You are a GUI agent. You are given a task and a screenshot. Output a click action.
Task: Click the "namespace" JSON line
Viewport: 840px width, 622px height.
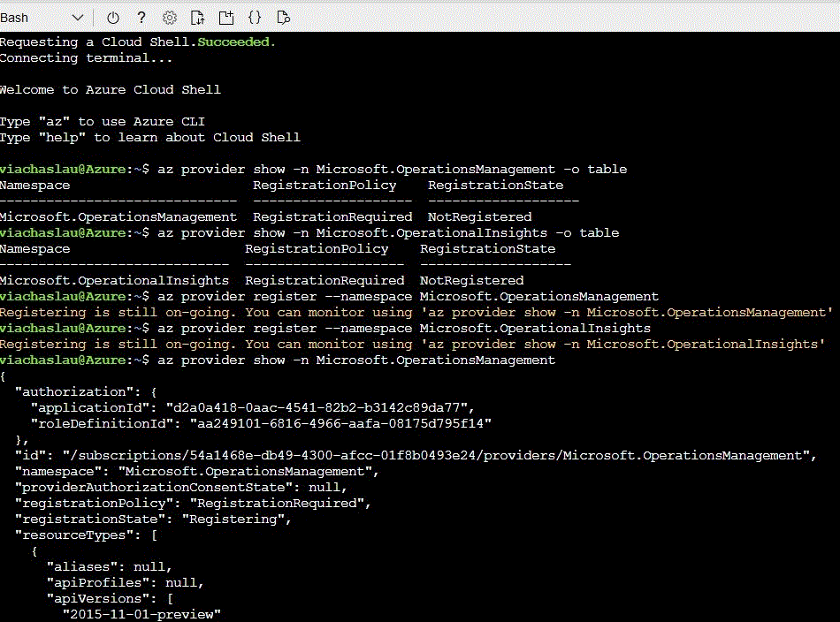(196, 472)
